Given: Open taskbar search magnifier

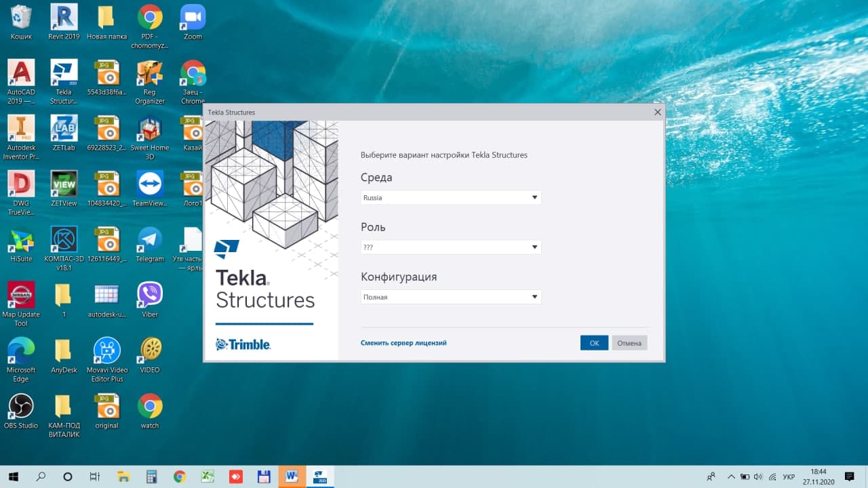Looking at the screenshot, I should coord(41,476).
